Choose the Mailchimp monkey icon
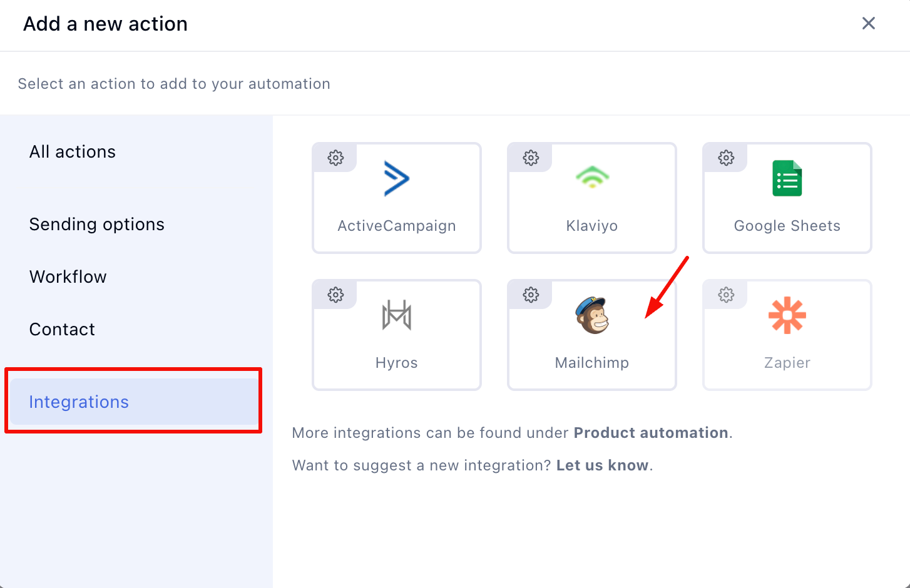The width and height of the screenshot is (910, 588). point(592,315)
